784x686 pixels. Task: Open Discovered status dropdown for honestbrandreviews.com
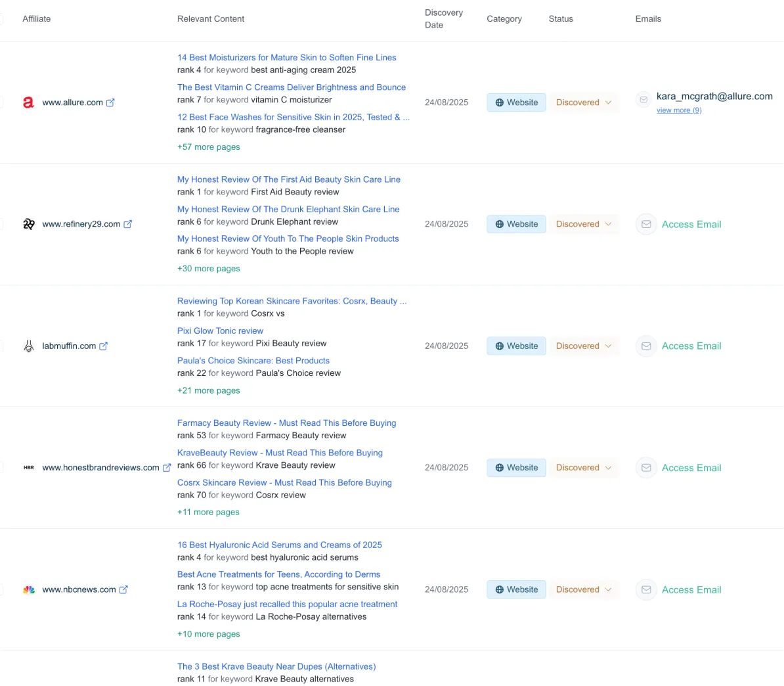(x=584, y=467)
